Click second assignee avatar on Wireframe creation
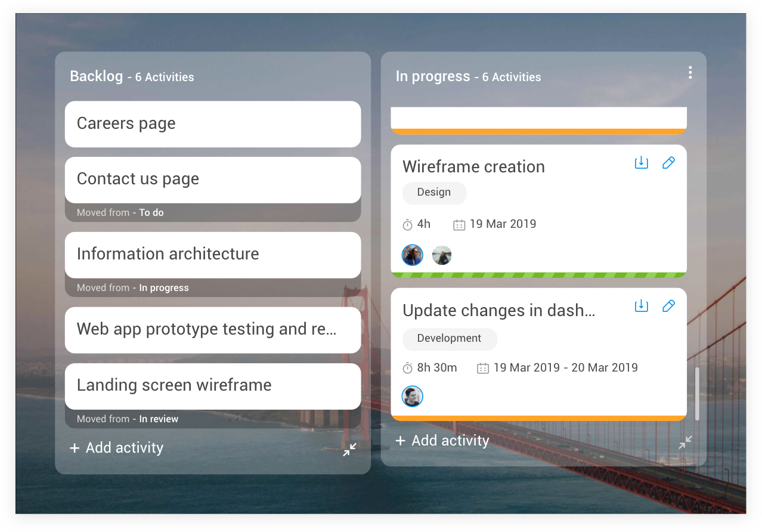The width and height of the screenshot is (762, 532). coord(442,255)
